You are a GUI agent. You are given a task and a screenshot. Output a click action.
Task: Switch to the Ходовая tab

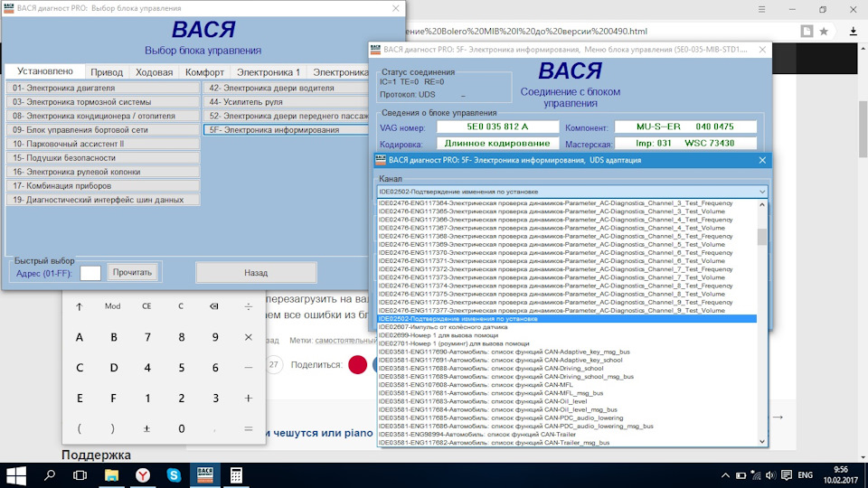(154, 72)
